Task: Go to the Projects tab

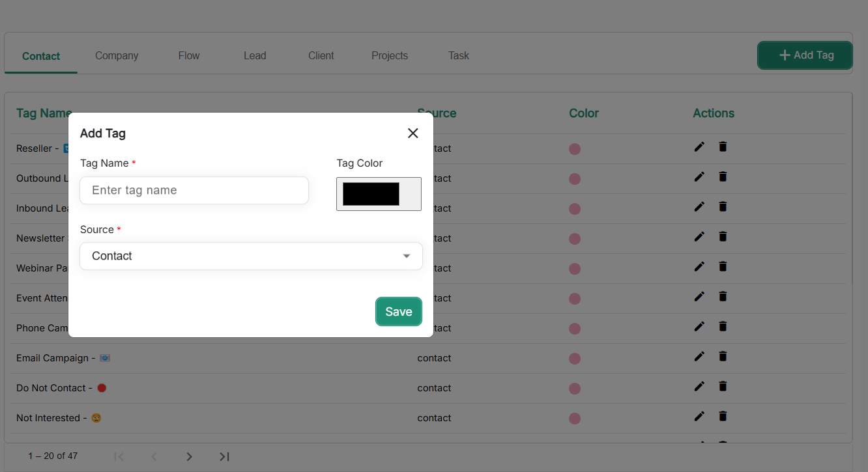Action: [x=390, y=56]
